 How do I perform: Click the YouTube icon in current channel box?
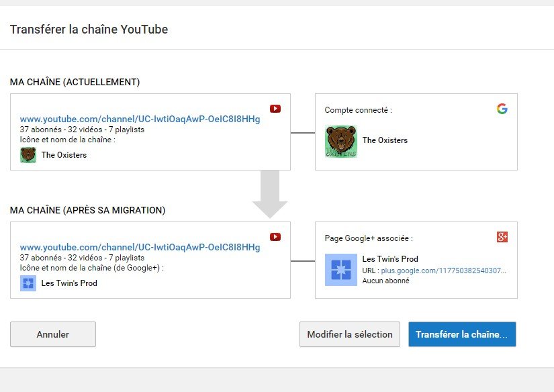pos(275,109)
